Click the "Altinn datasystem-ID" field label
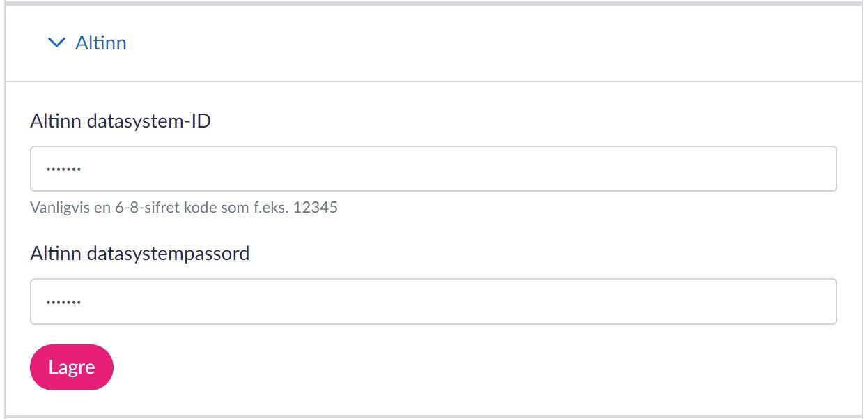This screenshot has width=868, height=419. (121, 121)
